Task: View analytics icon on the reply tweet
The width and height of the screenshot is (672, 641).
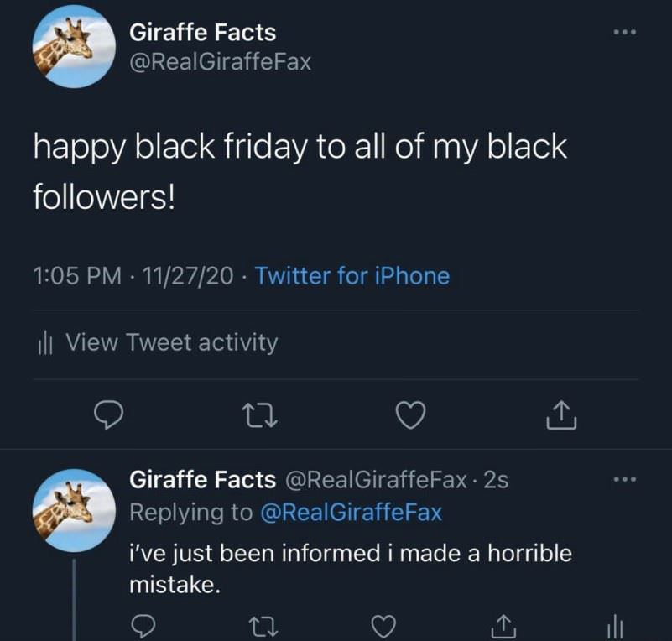Action: [x=614, y=626]
